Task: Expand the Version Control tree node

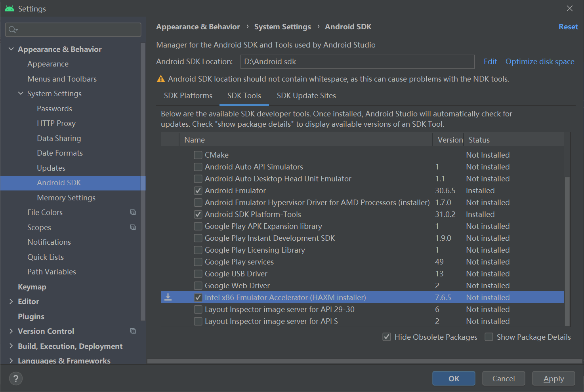Action: tap(11, 331)
